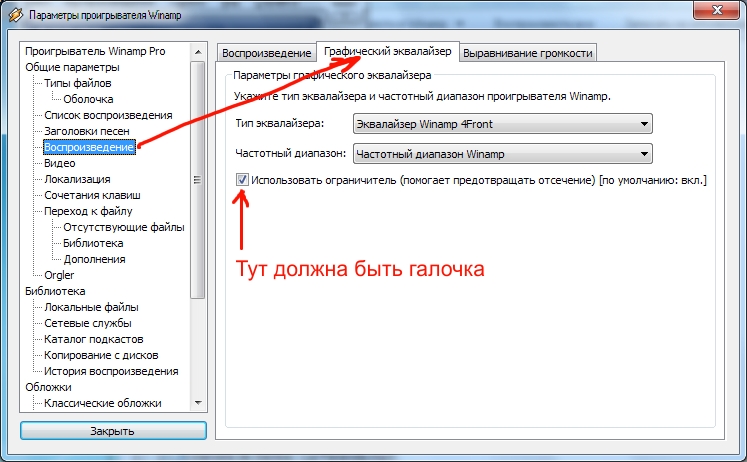Select Оболочка in the tree
747x462 pixels.
[x=88, y=99]
